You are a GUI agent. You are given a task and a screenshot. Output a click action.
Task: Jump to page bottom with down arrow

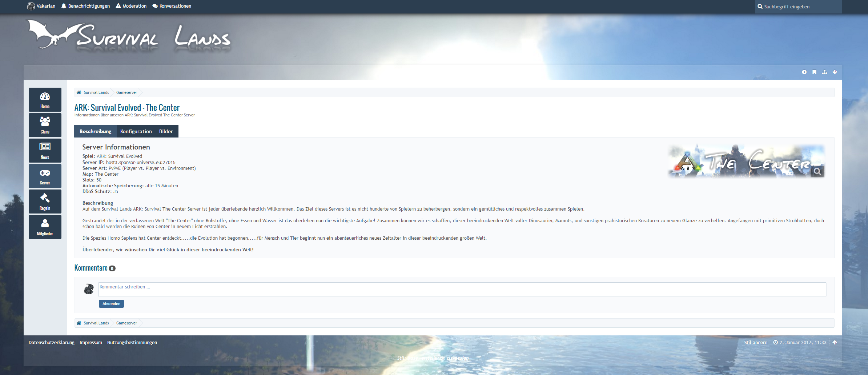point(835,72)
